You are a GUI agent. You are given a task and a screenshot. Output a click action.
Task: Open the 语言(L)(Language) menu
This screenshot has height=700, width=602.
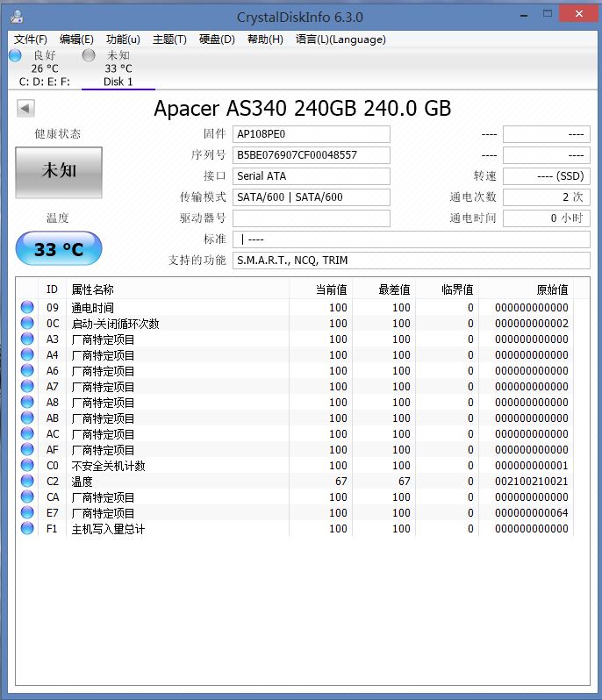(340, 39)
